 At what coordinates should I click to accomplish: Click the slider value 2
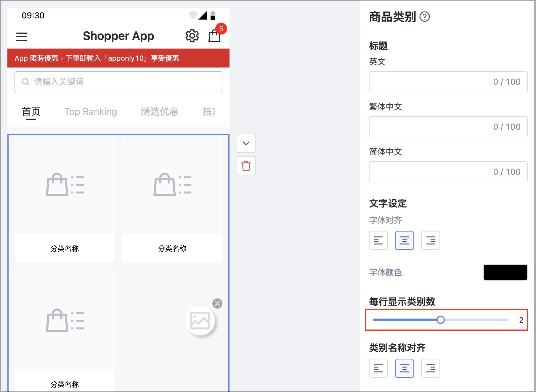tap(521, 320)
